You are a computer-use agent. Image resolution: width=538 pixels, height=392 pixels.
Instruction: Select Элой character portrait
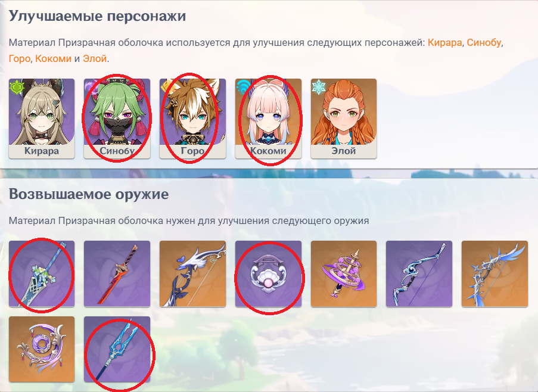(x=343, y=119)
